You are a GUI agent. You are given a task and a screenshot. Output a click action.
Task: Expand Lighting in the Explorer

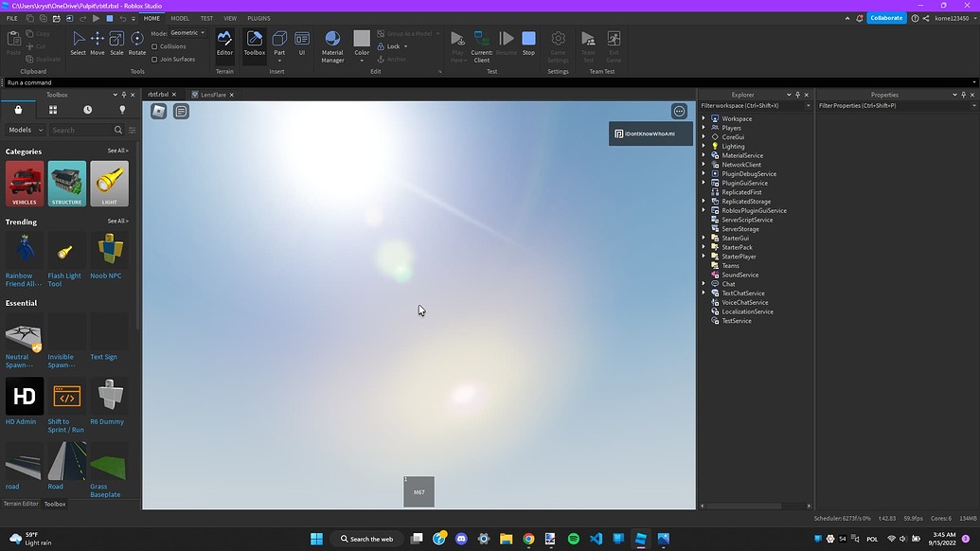click(703, 146)
